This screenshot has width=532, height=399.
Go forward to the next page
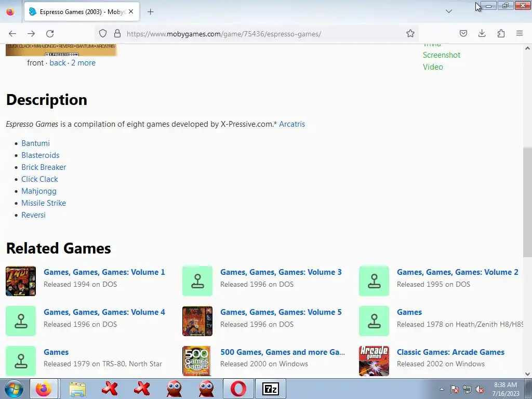31,34
